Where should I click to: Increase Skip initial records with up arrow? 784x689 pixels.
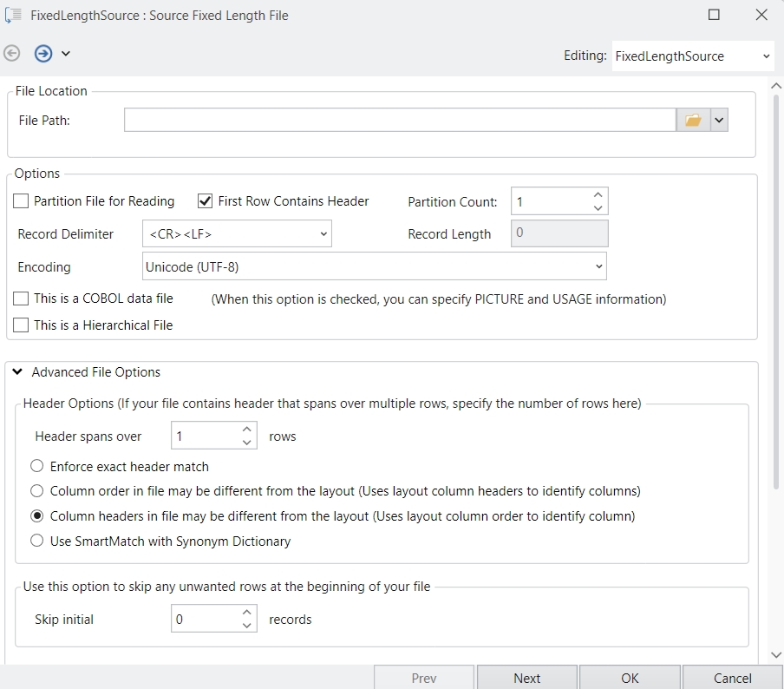click(x=247, y=614)
